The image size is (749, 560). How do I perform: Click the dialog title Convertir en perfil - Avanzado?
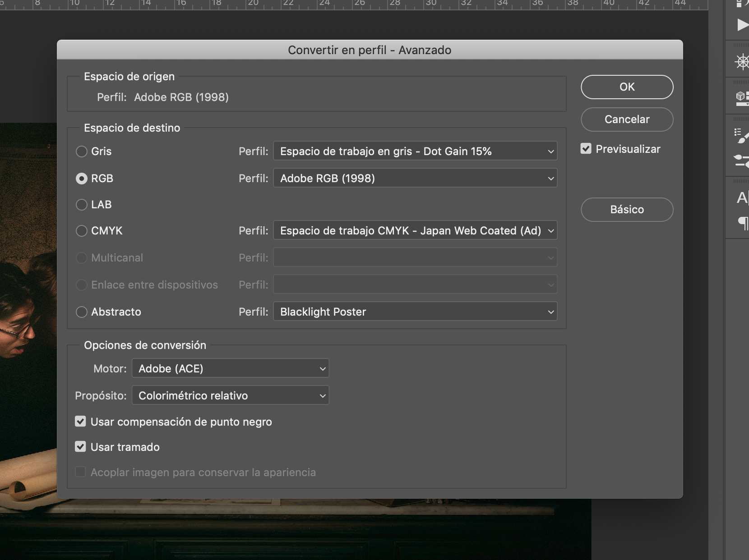[370, 50]
